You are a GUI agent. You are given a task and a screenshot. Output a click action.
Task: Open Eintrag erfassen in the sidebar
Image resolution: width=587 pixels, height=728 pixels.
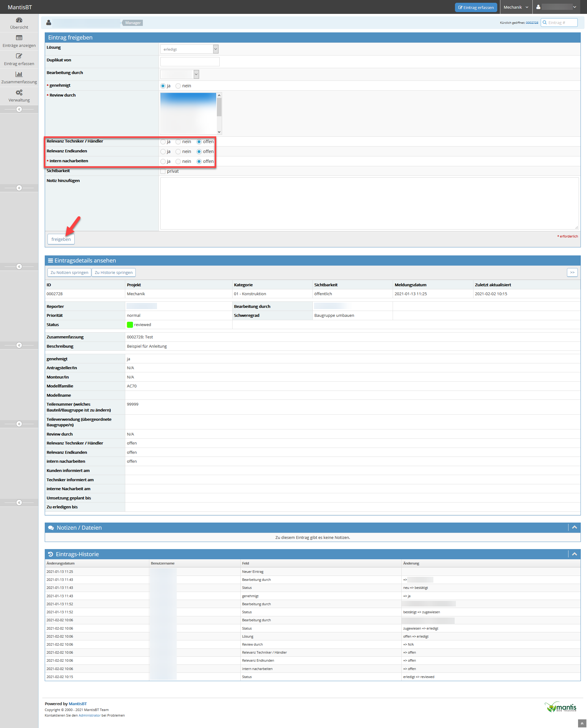click(x=19, y=56)
